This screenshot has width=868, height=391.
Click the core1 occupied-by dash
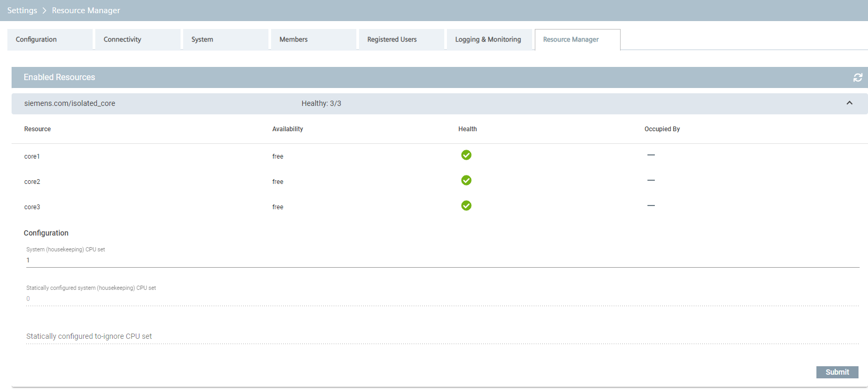651,155
